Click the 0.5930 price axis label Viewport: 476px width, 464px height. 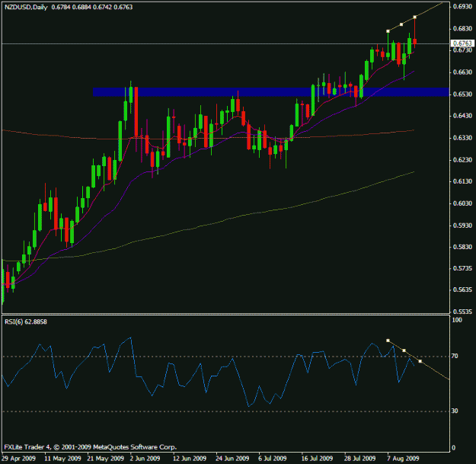(462, 226)
